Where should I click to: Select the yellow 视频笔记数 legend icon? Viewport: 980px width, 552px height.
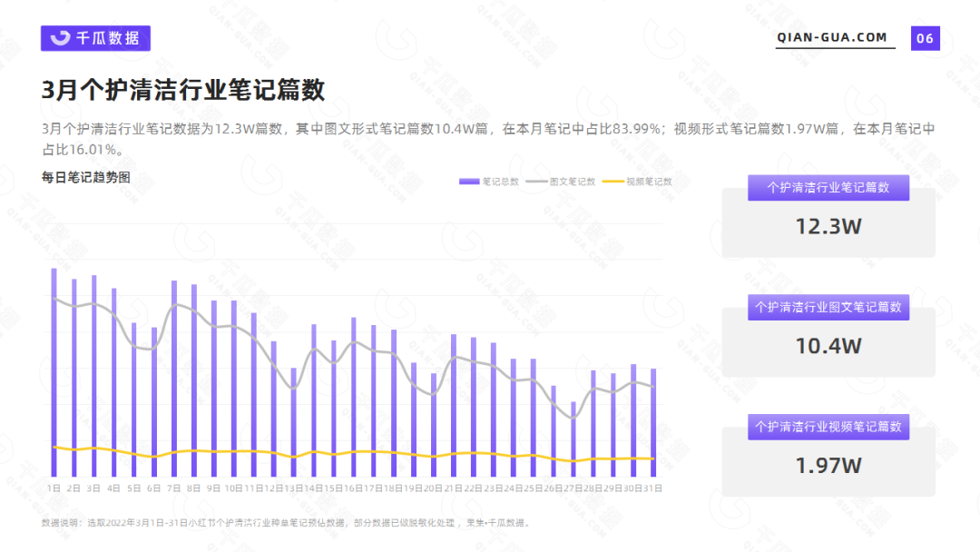pos(613,181)
